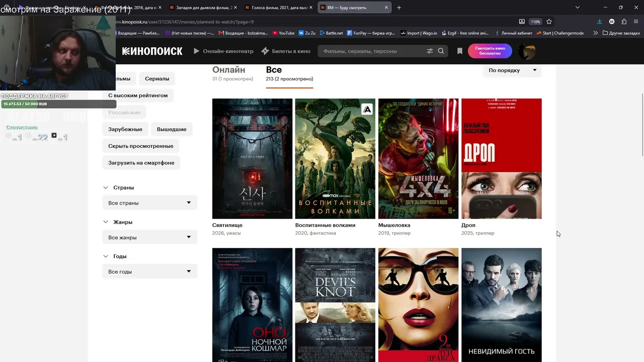The height and width of the screenshot is (362, 644).
Task: Open the Все страны dropdown
Action: (x=150, y=203)
